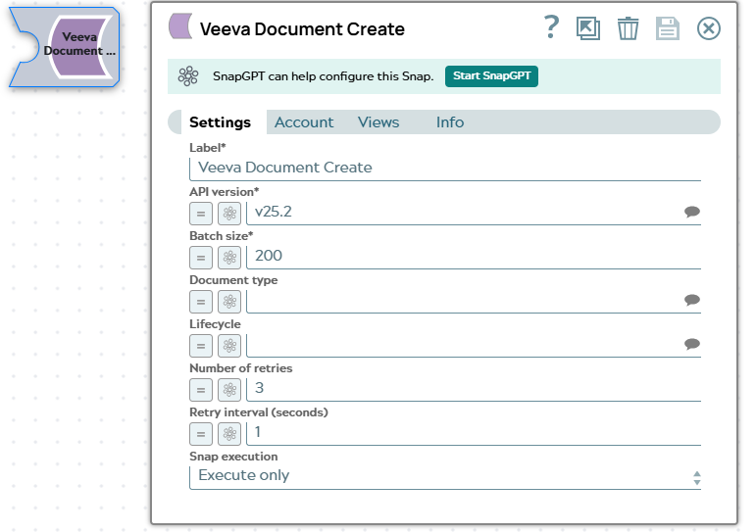The height and width of the screenshot is (532, 756).
Task: Switch to the Settings tab
Action: click(220, 122)
